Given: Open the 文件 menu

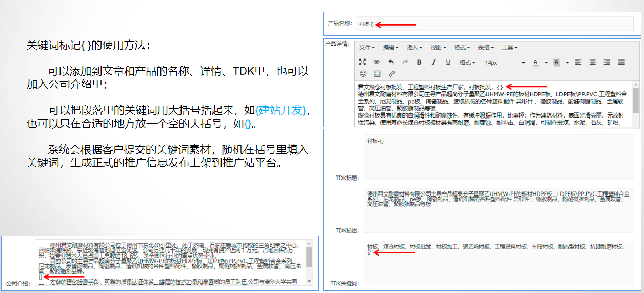Looking at the screenshot, I should [x=367, y=47].
